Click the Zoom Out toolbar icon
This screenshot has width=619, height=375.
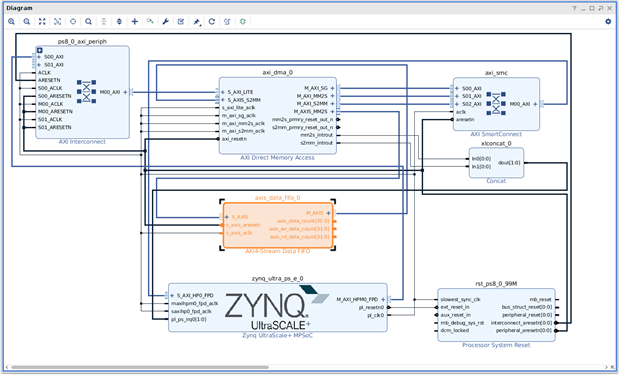(26, 22)
